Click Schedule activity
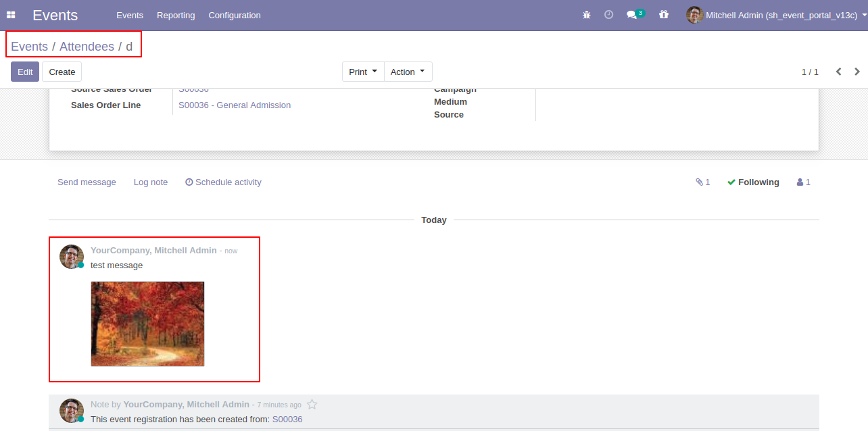 click(x=223, y=182)
